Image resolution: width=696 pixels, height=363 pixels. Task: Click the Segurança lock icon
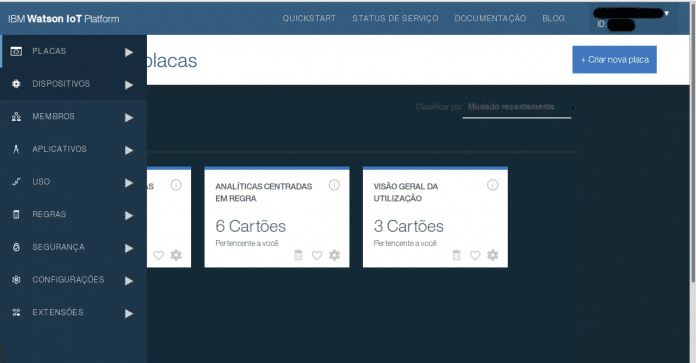(x=16, y=247)
